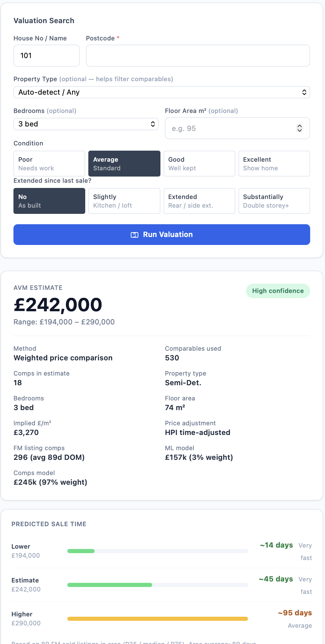Click the High confidence badge
Image resolution: width=325 pixels, height=644 pixels.
278,291
